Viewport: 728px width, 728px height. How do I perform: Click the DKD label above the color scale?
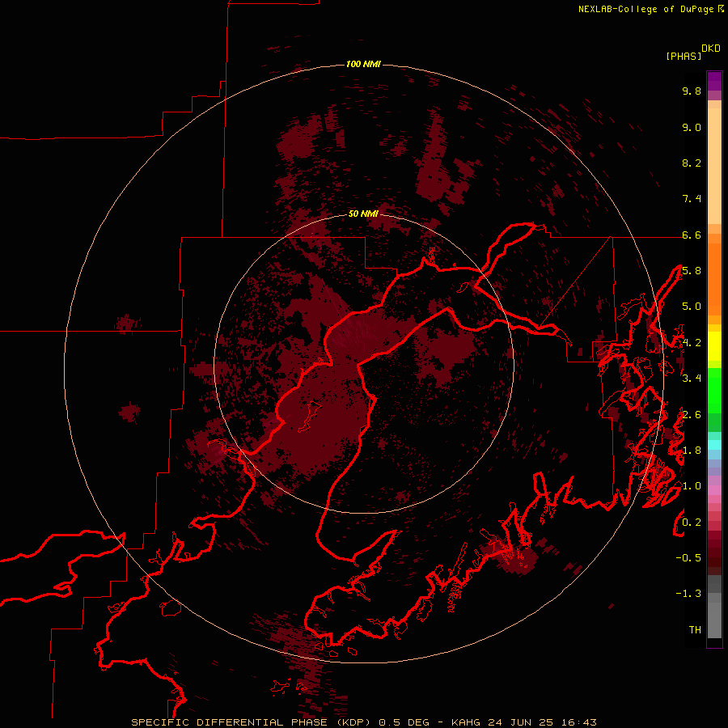pyautogui.click(x=710, y=49)
